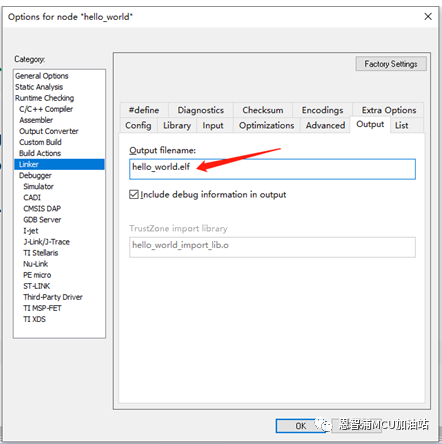Open the Config tab
This screenshot has width=442, height=444.
point(138,126)
